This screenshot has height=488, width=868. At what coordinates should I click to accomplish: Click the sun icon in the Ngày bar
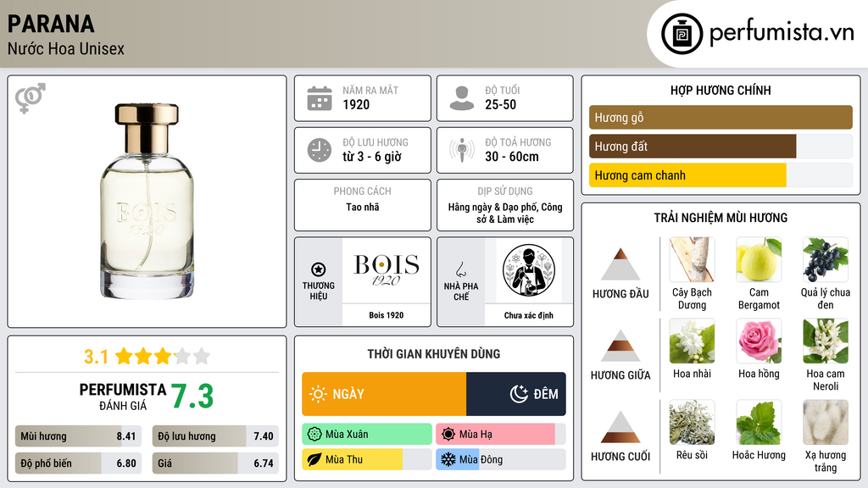[x=319, y=394]
